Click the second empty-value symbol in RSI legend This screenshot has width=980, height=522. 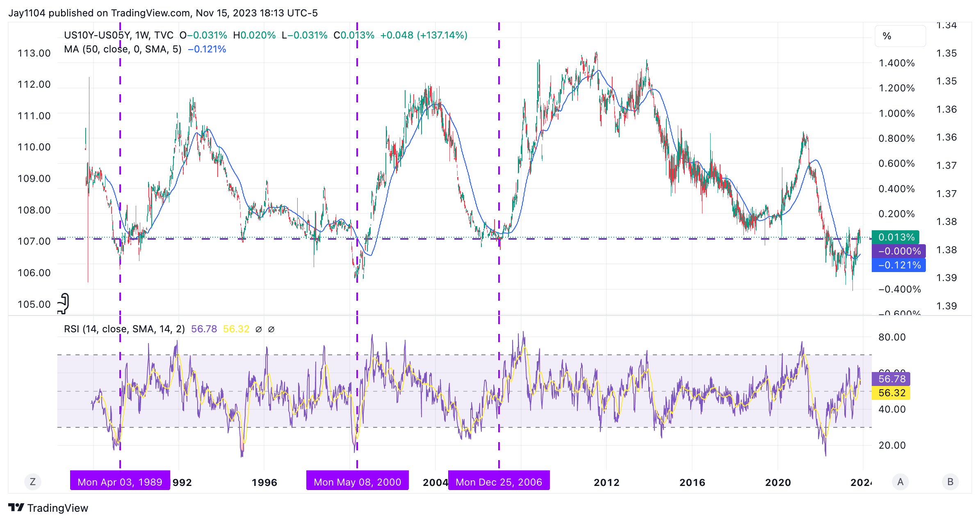click(x=271, y=329)
